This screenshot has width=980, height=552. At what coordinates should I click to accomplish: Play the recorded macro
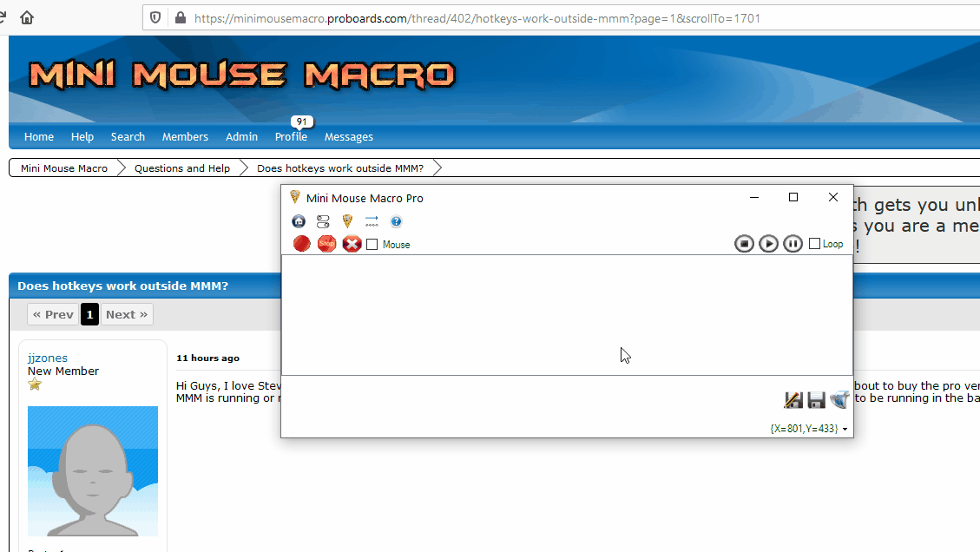coord(768,244)
